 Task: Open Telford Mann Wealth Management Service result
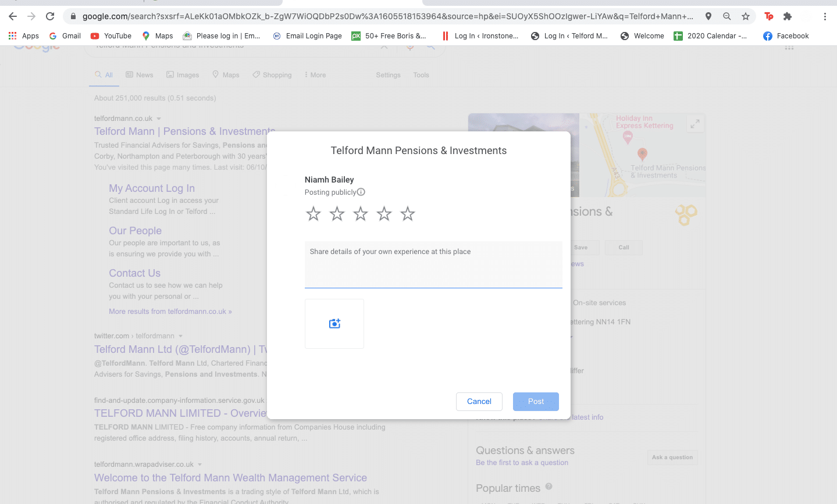[230, 478]
